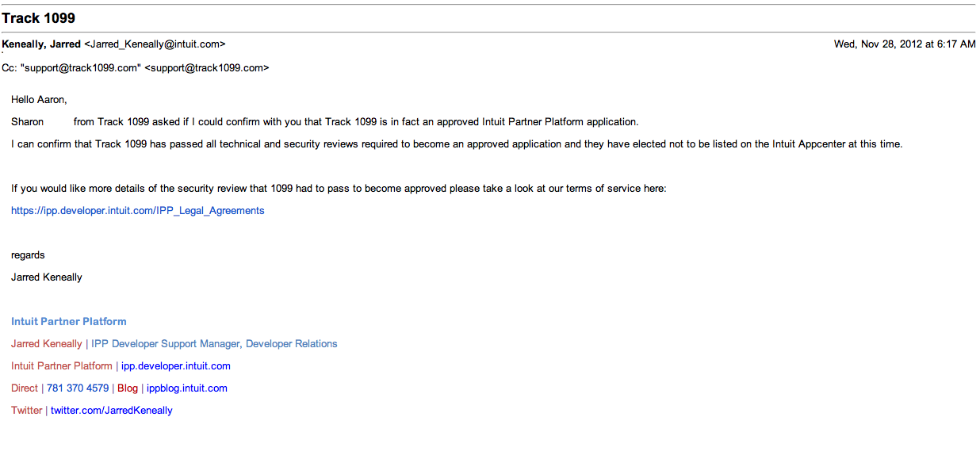Screen dimensions: 980x459
Task: Open ipp.developer.intuit.com link in signature
Action: click(x=176, y=366)
